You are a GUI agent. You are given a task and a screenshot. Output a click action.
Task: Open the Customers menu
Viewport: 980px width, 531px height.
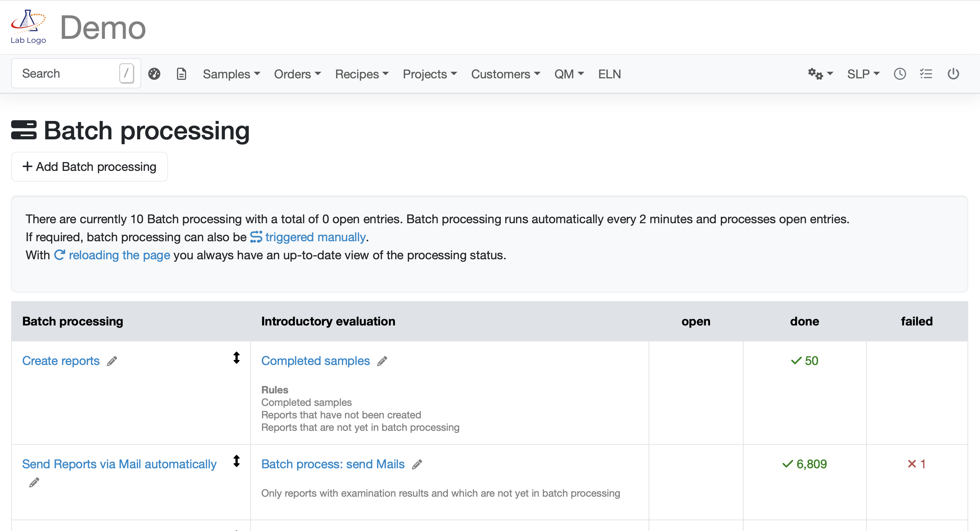point(505,74)
